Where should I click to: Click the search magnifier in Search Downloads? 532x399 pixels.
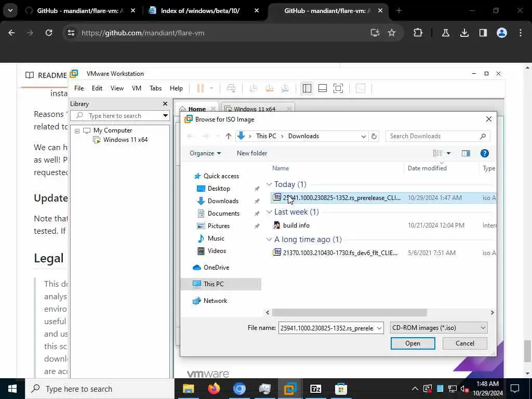tap(483, 136)
